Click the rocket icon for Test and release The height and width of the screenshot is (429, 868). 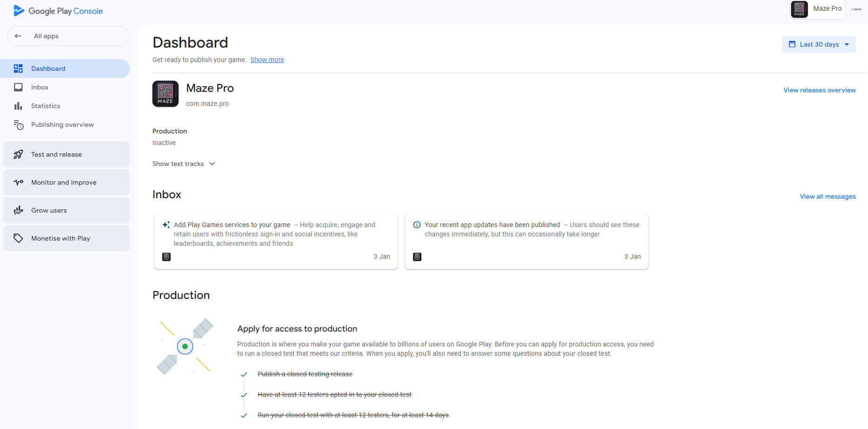point(18,154)
